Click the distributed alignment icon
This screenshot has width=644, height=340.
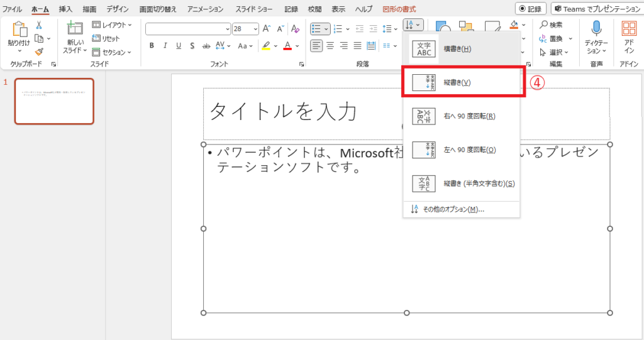tap(371, 46)
